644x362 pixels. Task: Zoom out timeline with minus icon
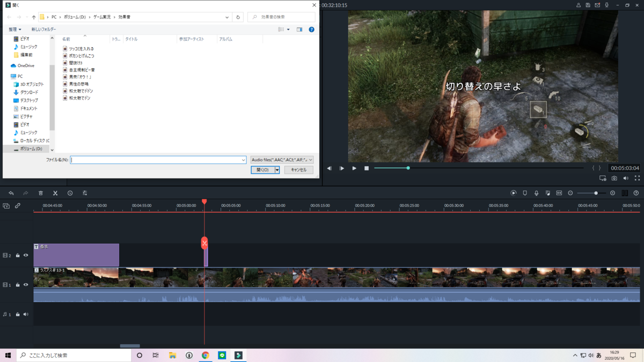pos(570,193)
